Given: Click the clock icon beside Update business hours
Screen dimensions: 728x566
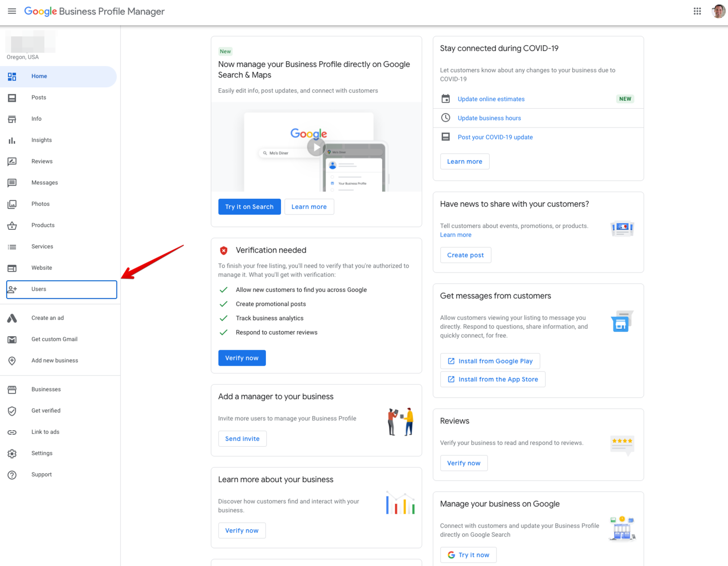Looking at the screenshot, I should pos(446,118).
